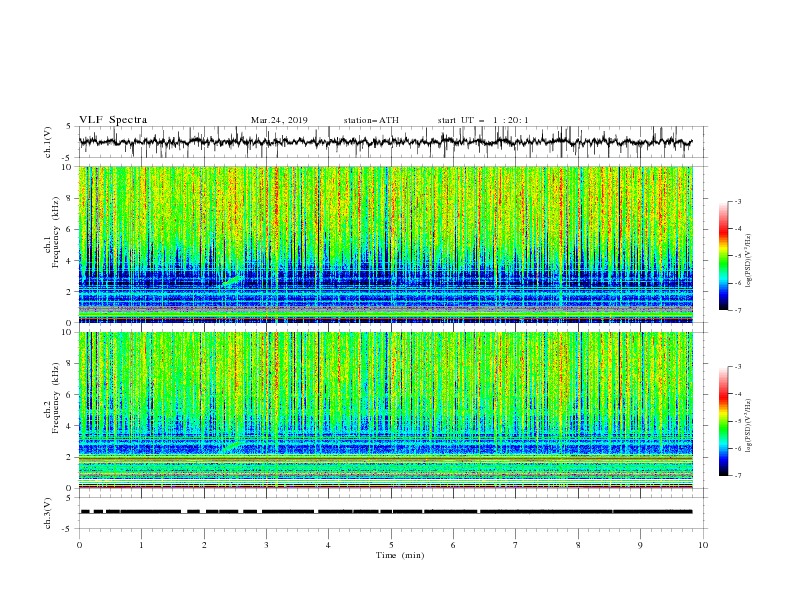Select the "ch.2 Frequency (kHz)" axis label
Viewport: 792px width, 612px height.
pyautogui.click(x=52, y=398)
